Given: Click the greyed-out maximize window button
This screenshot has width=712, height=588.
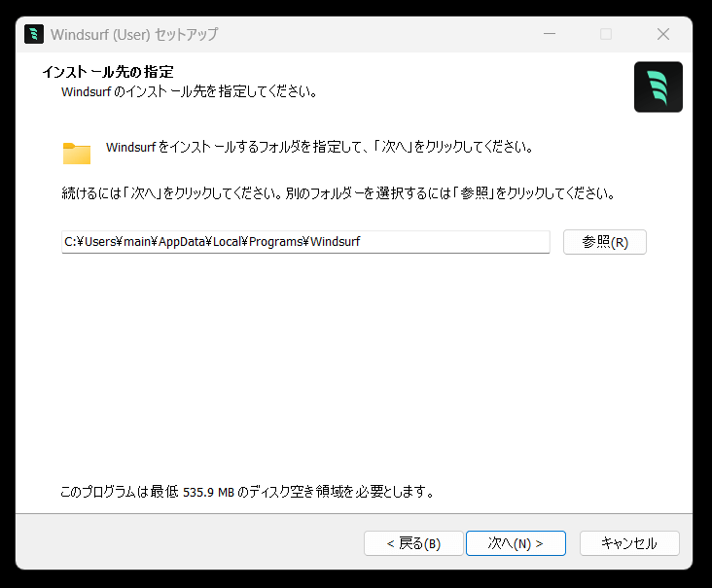Looking at the screenshot, I should coord(606,34).
